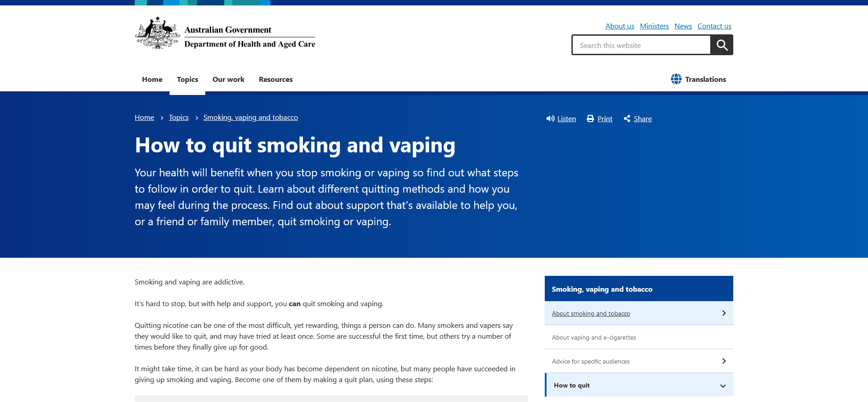Image resolution: width=868 pixels, height=402 pixels.
Task: Expand the About smoking and tobacco chevron
Action: (x=723, y=313)
